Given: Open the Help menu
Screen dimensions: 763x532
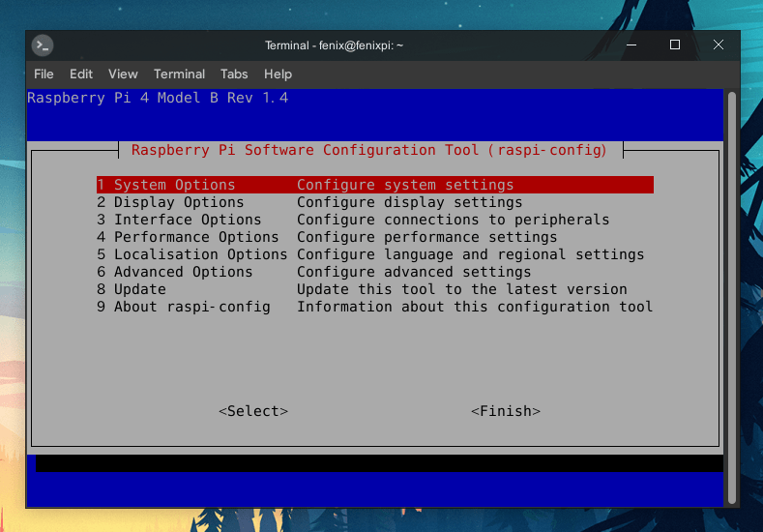Looking at the screenshot, I should coord(278,74).
